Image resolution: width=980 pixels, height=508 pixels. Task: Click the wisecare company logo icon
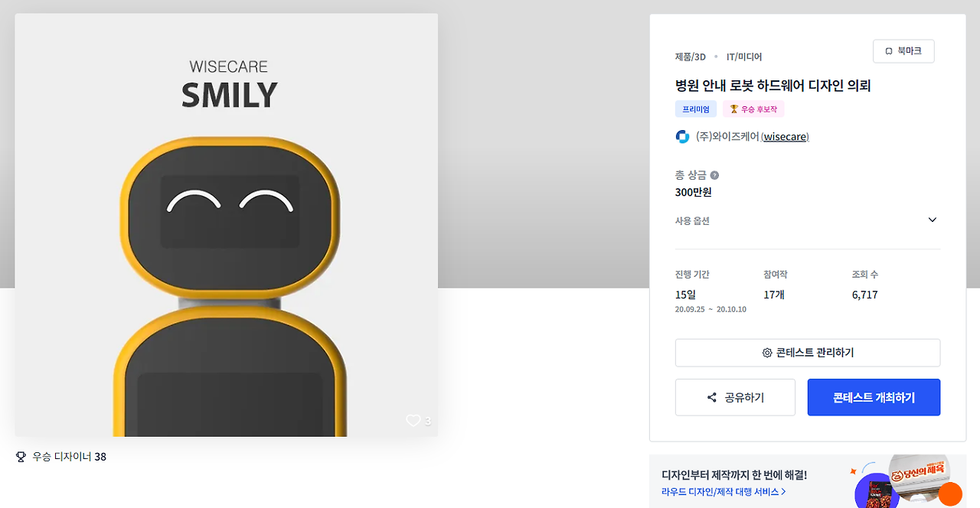pos(682,137)
